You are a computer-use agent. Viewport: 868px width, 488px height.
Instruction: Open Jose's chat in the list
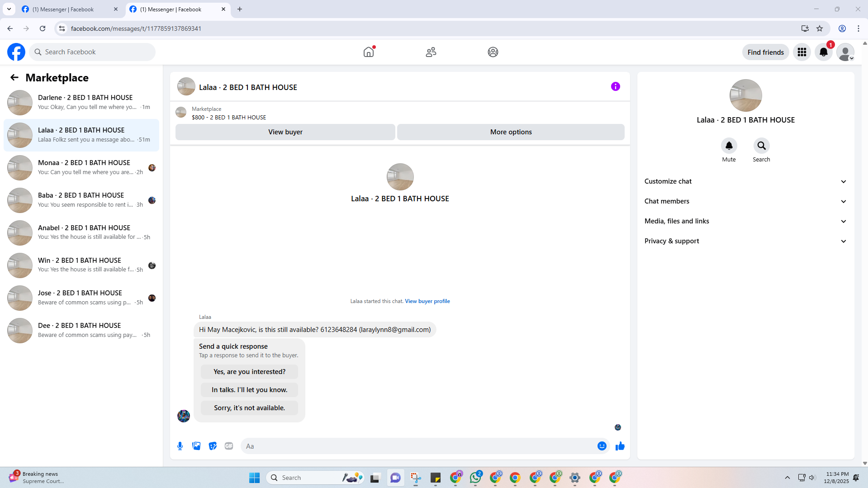(81, 298)
